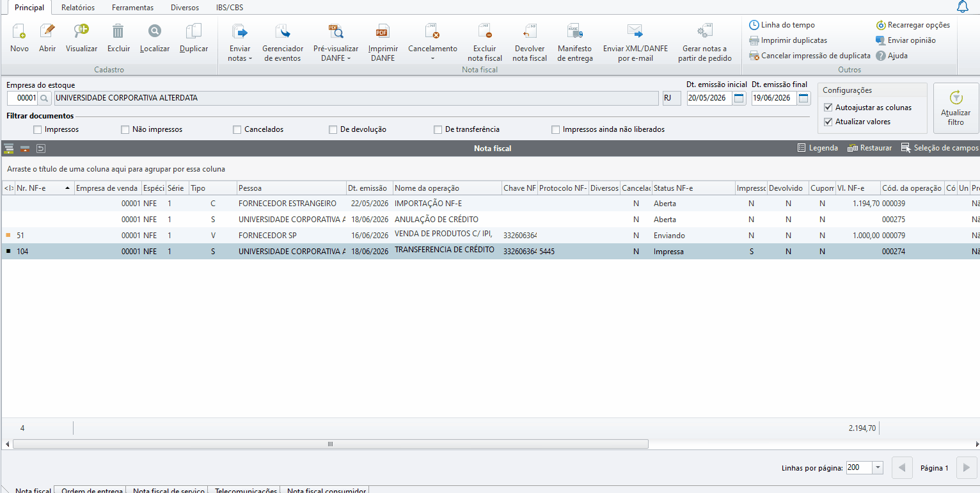Check the De transferência filter
980x493 pixels.
(438, 129)
